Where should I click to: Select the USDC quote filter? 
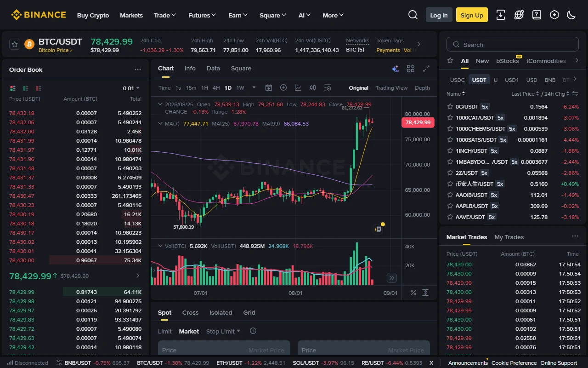click(458, 80)
